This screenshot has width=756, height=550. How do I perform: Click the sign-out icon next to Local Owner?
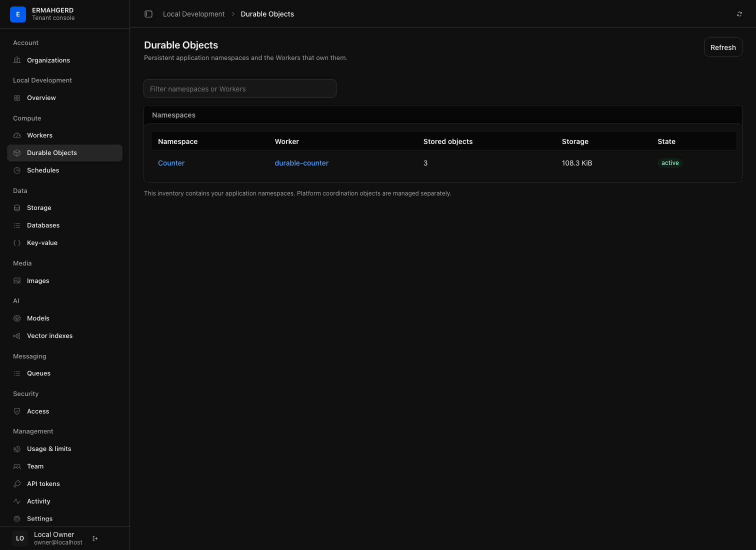pyautogui.click(x=95, y=538)
